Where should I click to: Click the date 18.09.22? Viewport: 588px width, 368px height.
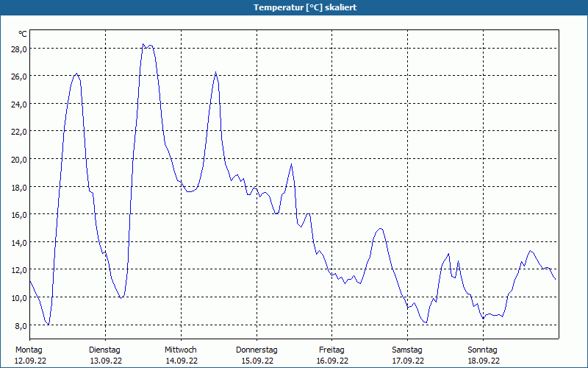click(x=484, y=361)
